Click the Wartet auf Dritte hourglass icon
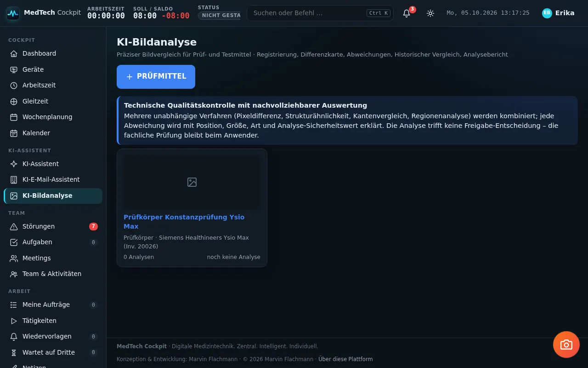The image size is (588, 368). tap(14, 352)
